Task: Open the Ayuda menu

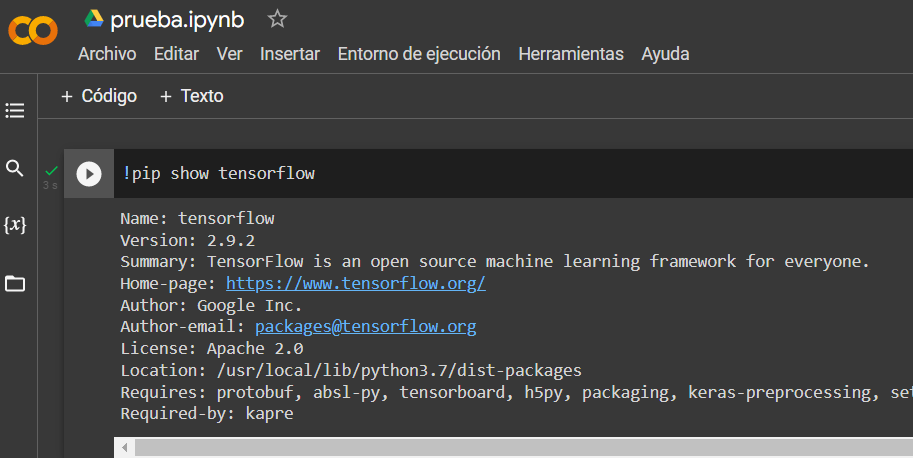Action: 665,54
